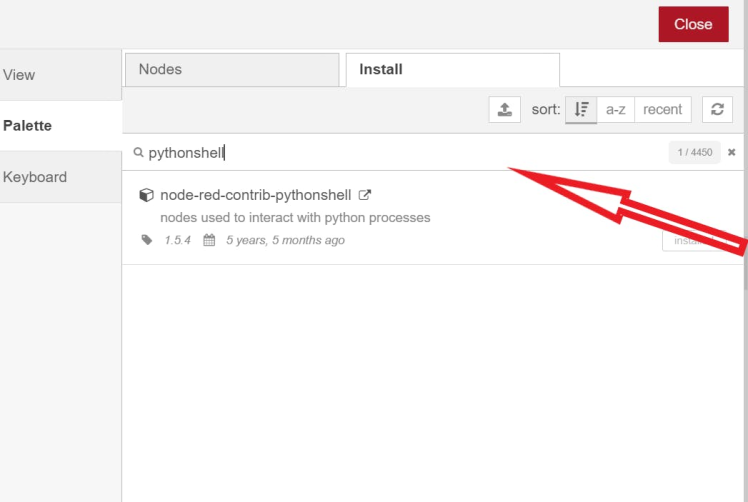This screenshot has width=748, height=502.
Task: Toggle the relevance sort order button
Action: [x=581, y=109]
